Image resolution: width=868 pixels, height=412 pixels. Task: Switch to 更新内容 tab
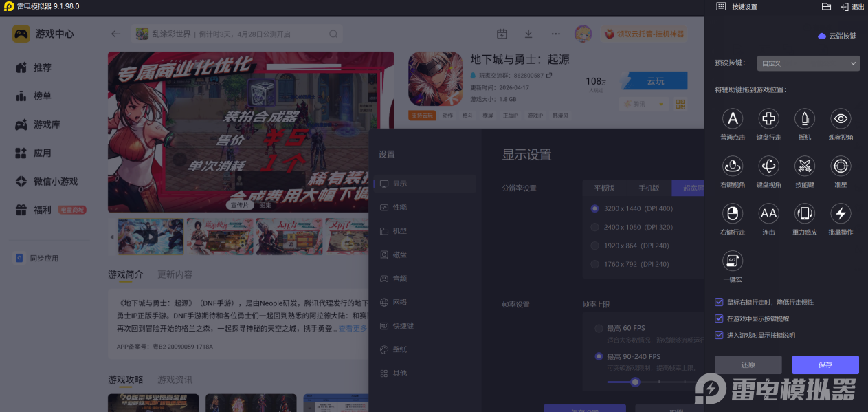[x=175, y=274]
